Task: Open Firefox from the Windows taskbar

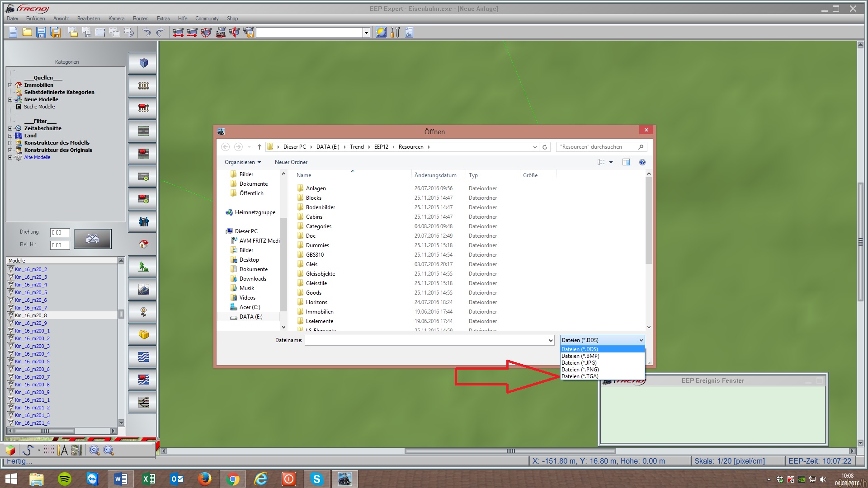Action: coord(204,479)
